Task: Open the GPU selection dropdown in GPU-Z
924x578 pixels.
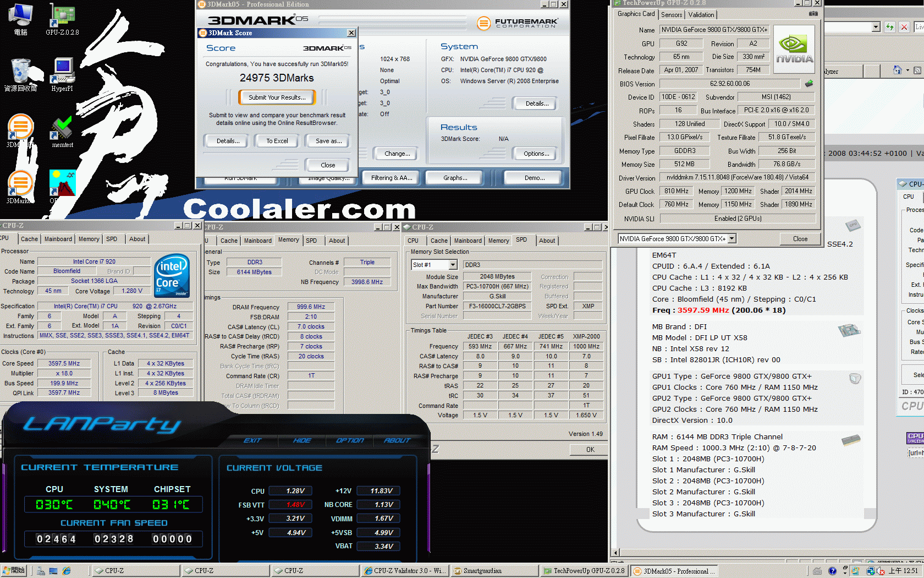Action: (732, 238)
